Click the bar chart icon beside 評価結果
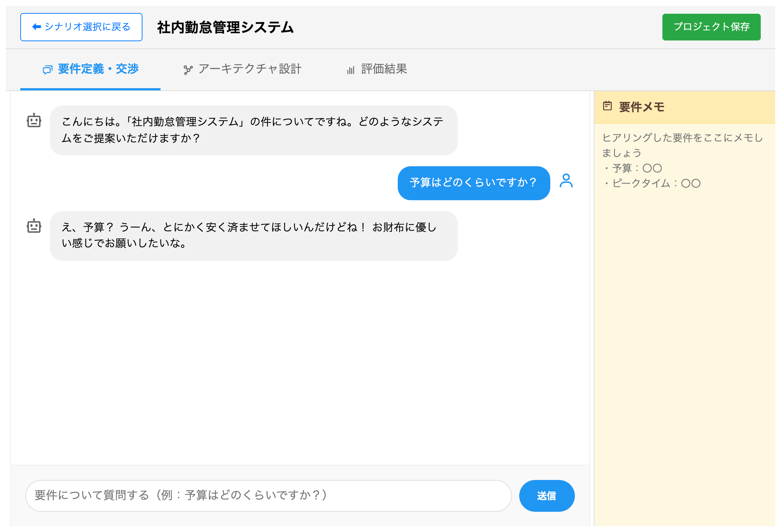 coord(350,69)
